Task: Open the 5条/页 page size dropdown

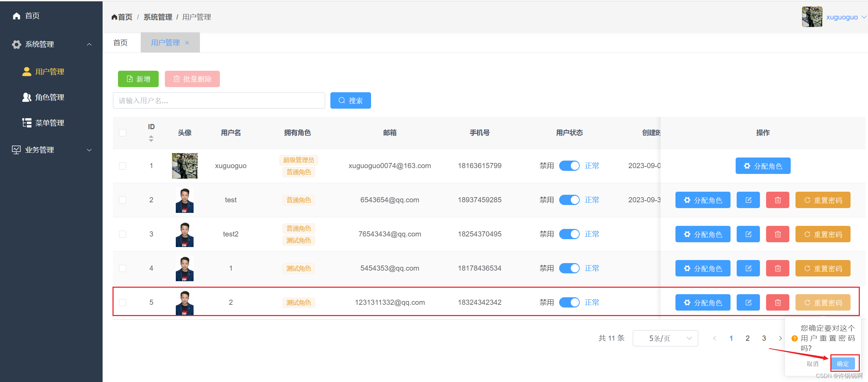Action: tap(665, 338)
